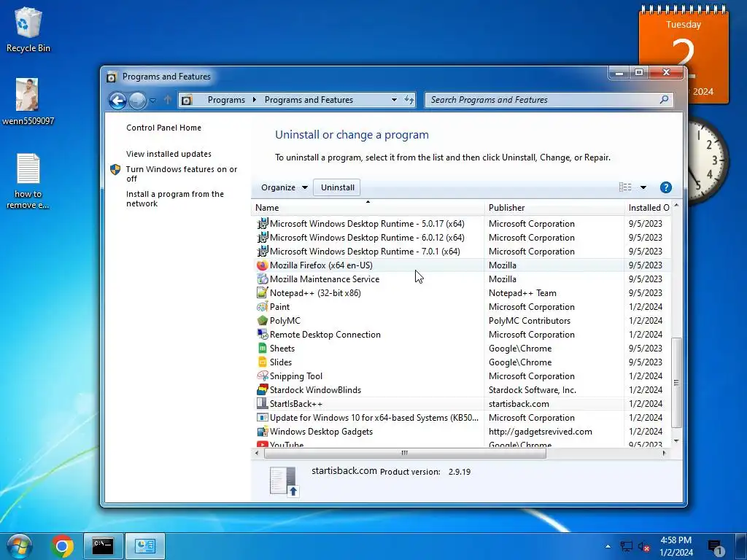Sort by the Publisher column header
This screenshot has width=747, height=560.
tap(554, 208)
